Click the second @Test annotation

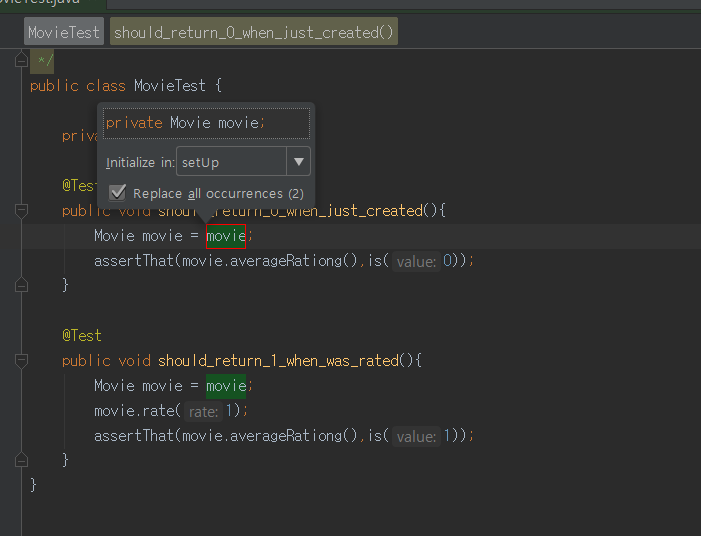[x=82, y=335]
